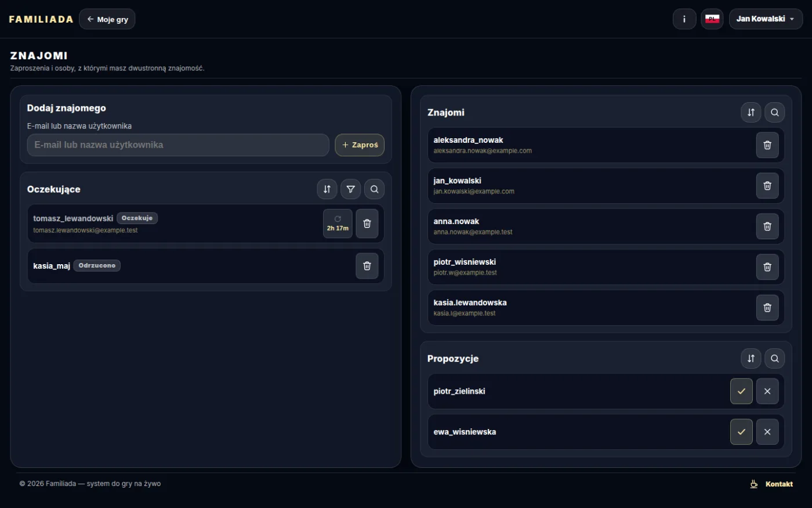812x508 pixels.
Task: Open the filter for Oczekujące invitations
Action: point(351,189)
